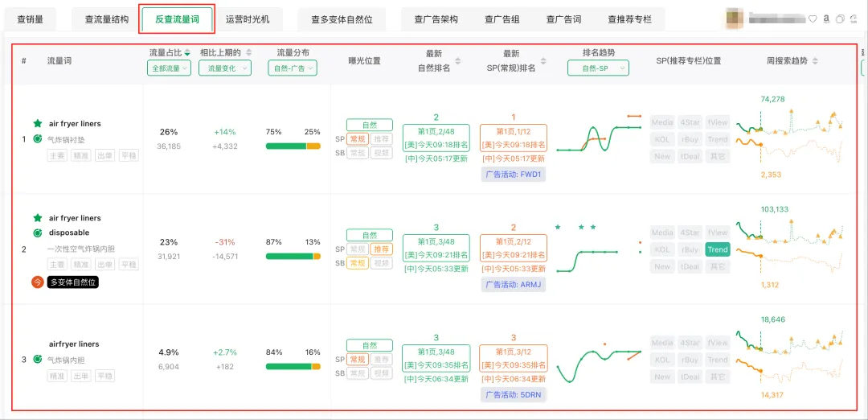Toggle 主要 tag under 气炸锅衬垫
The image size is (868, 420).
tap(57, 156)
